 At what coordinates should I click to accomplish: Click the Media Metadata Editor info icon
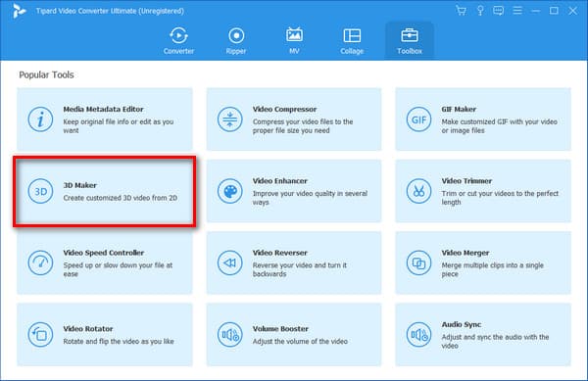point(40,119)
